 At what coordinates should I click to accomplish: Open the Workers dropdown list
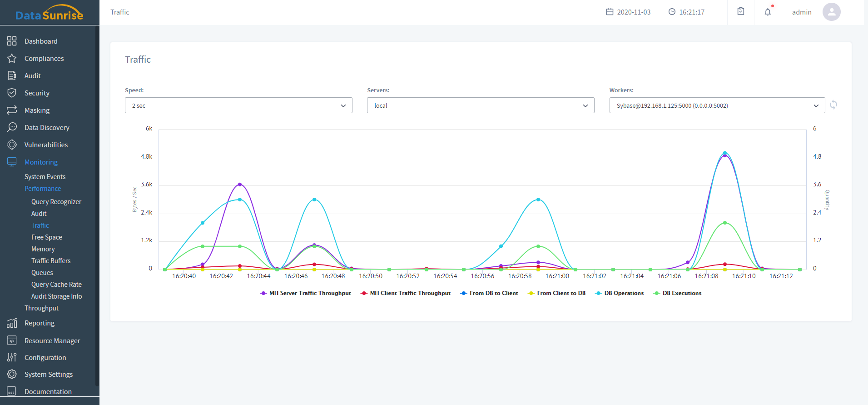(717, 105)
